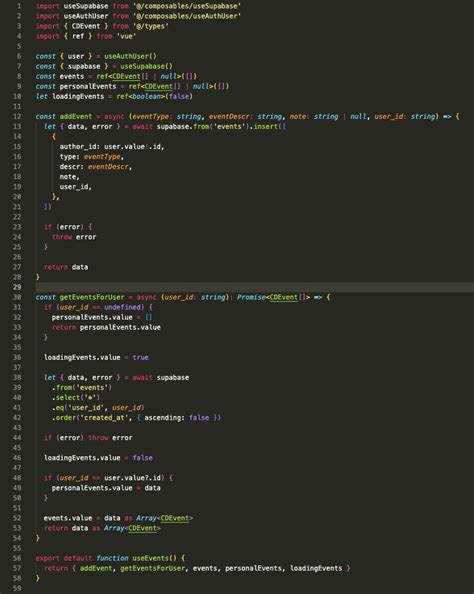Click the underlined CDEvent on line 53
This screenshot has width=474, height=594.
pyautogui.click(x=142, y=528)
